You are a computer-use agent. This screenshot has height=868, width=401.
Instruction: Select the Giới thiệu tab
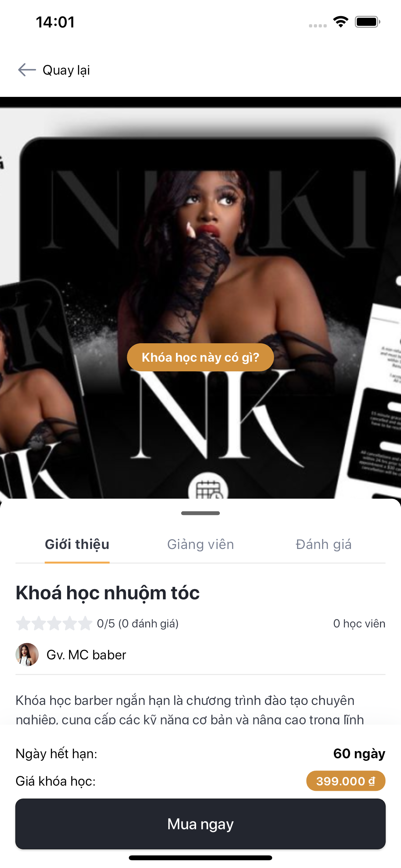(x=77, y=544)
